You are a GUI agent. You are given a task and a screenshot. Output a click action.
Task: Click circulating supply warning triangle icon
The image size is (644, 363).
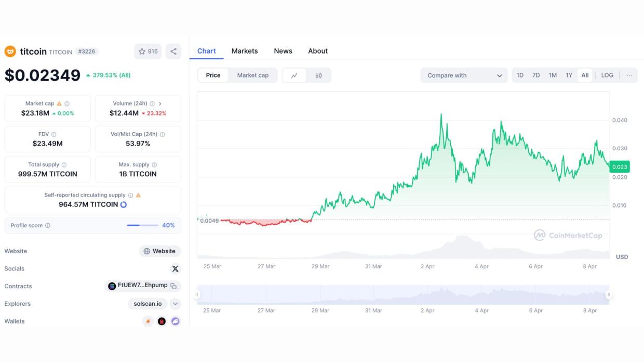[138, 196]
